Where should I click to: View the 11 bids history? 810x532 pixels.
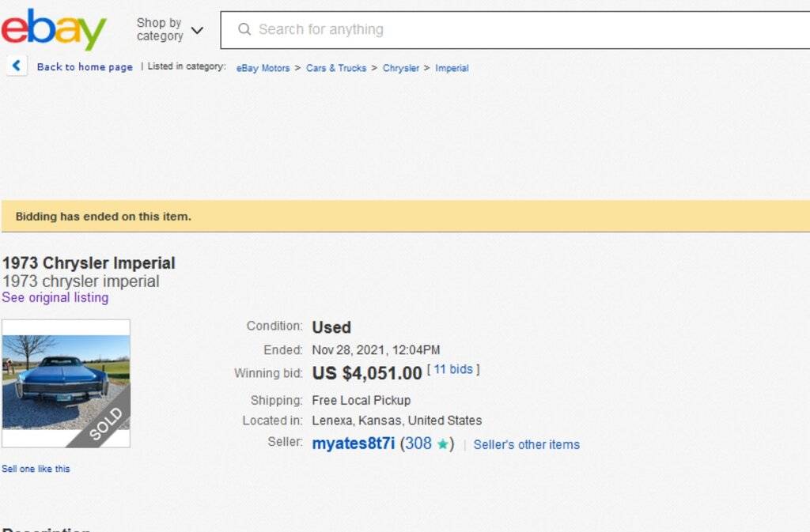(x=453, y=369)
